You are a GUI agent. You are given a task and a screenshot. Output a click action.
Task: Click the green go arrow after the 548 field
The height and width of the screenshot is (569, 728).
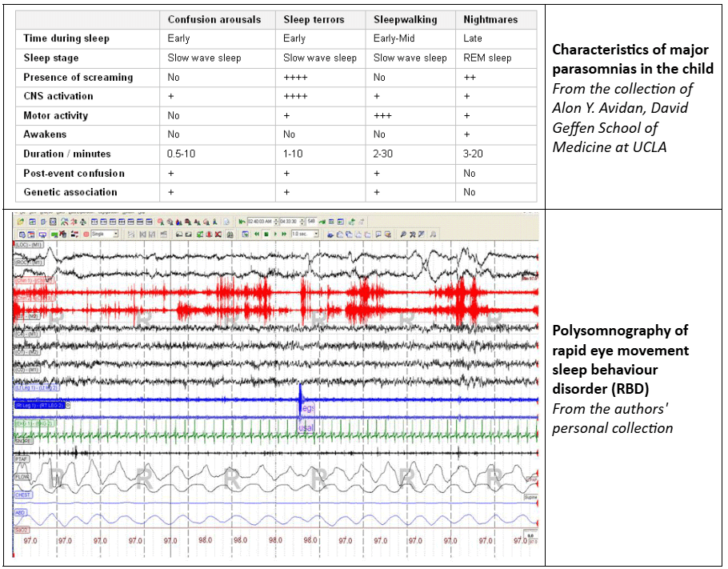point(322,222)
